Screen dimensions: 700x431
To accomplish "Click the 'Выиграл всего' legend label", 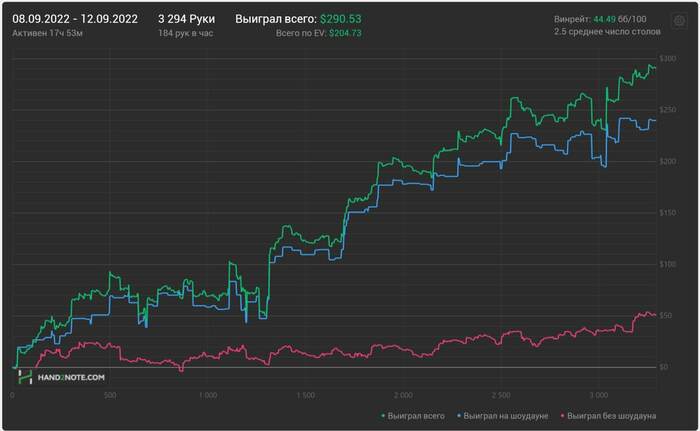I will coord(416,416).
